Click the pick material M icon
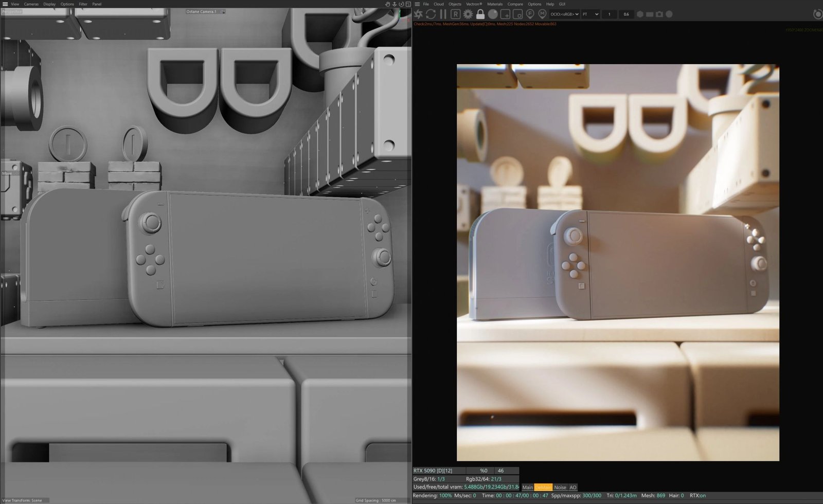823x504 pixels. [542, 14]
